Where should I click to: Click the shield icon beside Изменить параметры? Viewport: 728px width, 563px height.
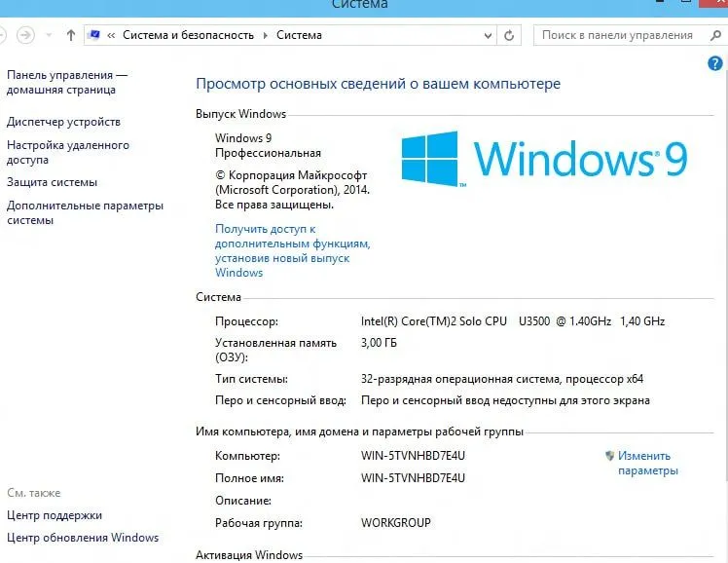pos(609,456)
